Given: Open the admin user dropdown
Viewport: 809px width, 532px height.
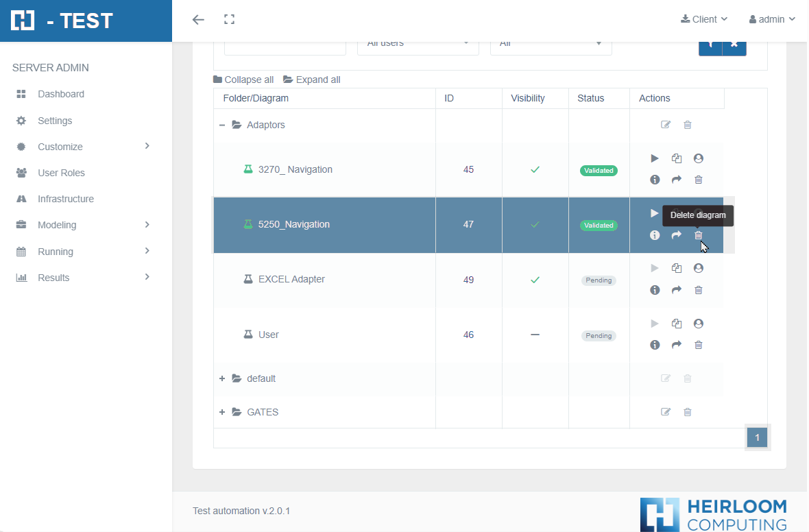Looking at the screenshot, I should pyautogui.click(x=772, y=19).
